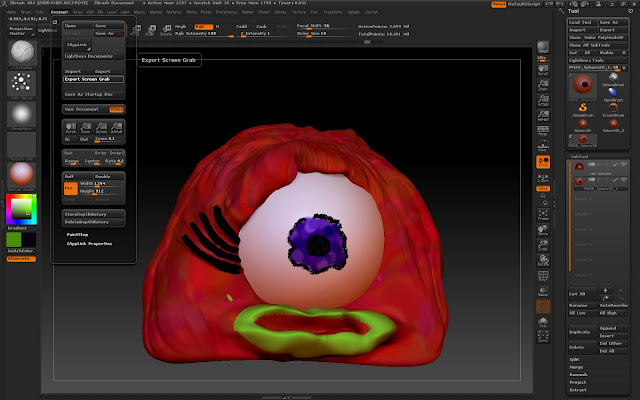Adjust the Rgb Intensity slider
The height and width of the screenshot is (400, 640).
[204, 34]
